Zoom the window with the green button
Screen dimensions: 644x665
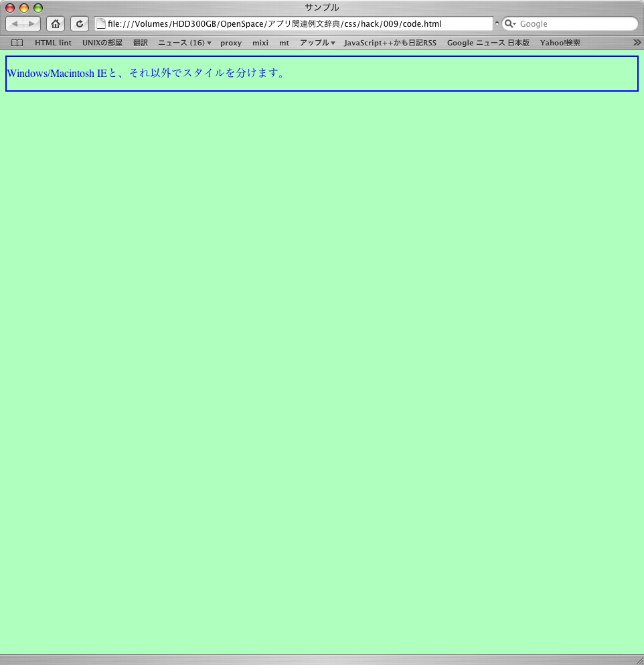[x=38, y=8]
